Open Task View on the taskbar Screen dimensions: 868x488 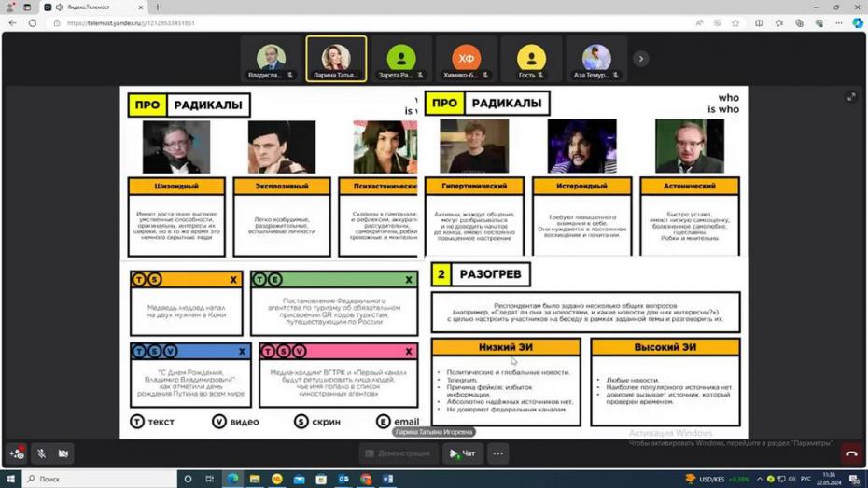(209, 479)
